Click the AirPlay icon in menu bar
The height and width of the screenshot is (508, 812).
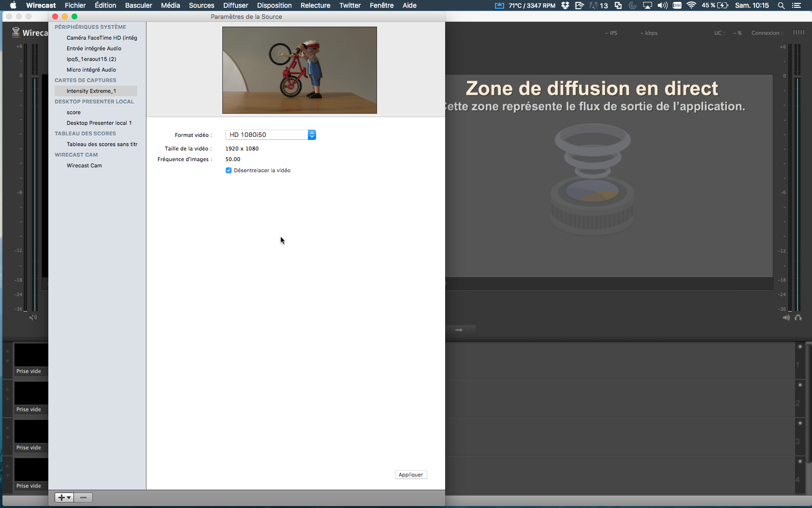coord(647,5)
